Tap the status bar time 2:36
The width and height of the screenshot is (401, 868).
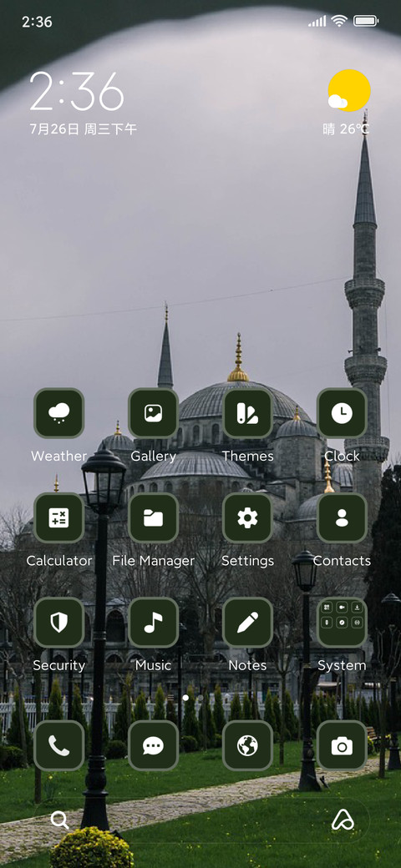click(x=37, y=22)
